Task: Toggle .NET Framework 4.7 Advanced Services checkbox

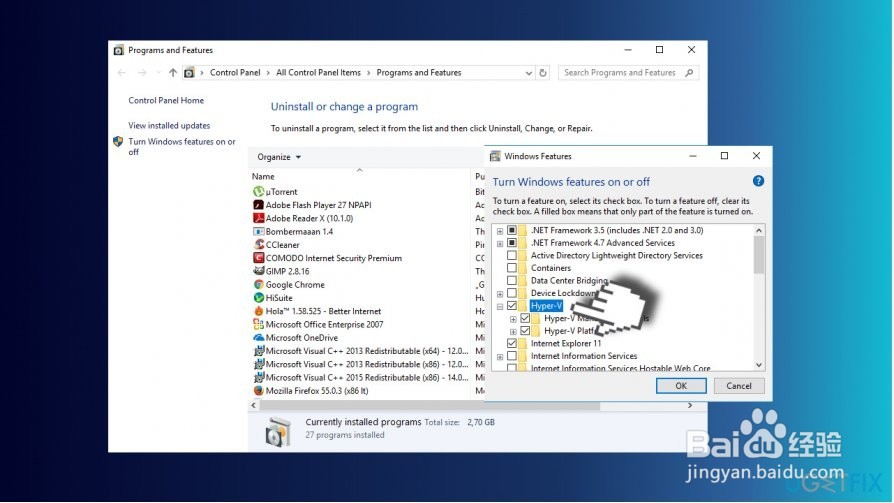Action: [512, 242]
